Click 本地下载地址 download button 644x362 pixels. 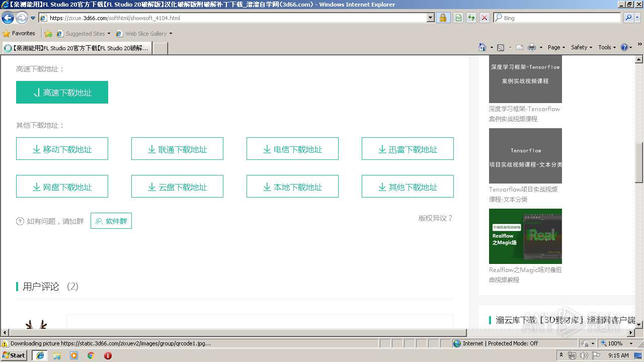(292, 187)
